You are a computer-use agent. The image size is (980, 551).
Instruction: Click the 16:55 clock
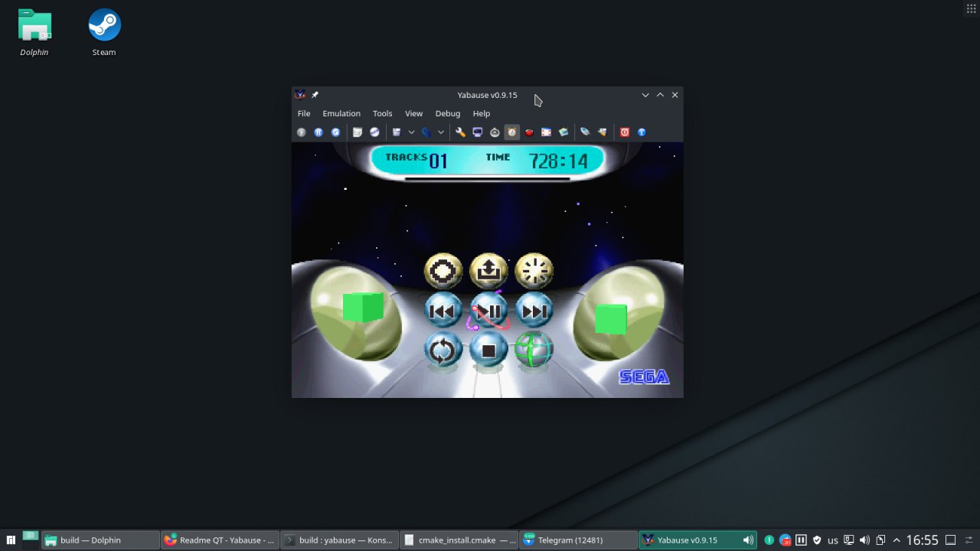click(x=922, y=540)
